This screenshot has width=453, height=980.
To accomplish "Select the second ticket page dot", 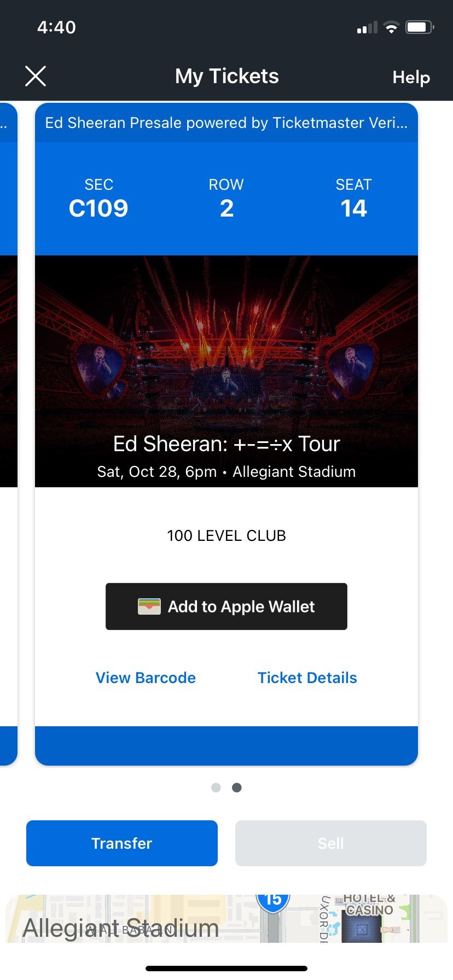I will pyautogui.click(x=236, y=787).
